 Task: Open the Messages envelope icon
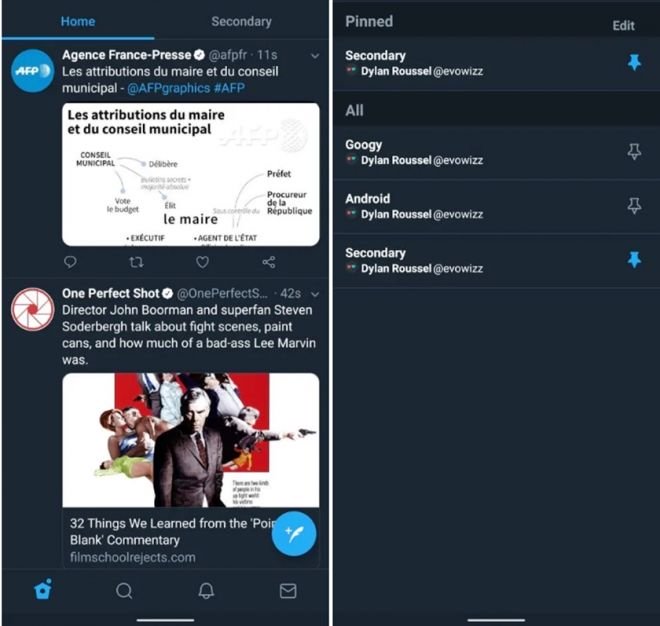(x=288, y=591)
